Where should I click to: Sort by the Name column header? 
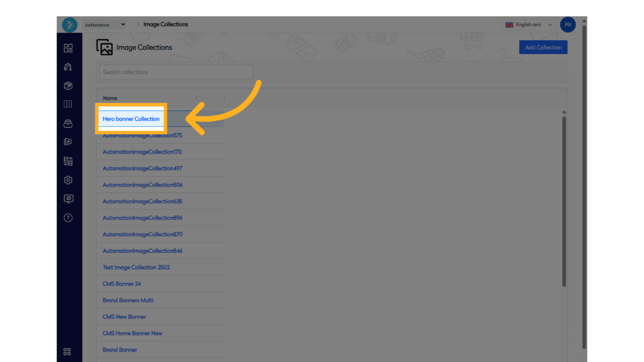pos(110,98)
